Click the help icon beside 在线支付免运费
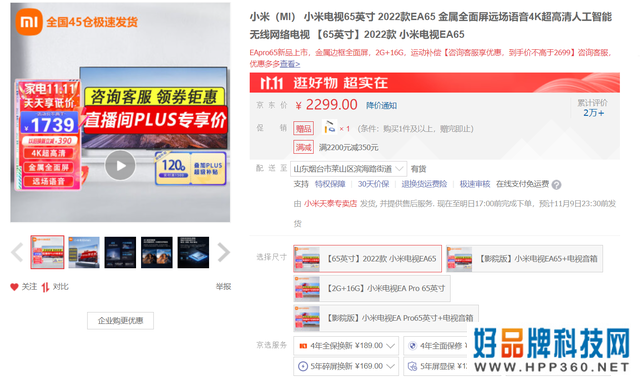 point(556,185)
